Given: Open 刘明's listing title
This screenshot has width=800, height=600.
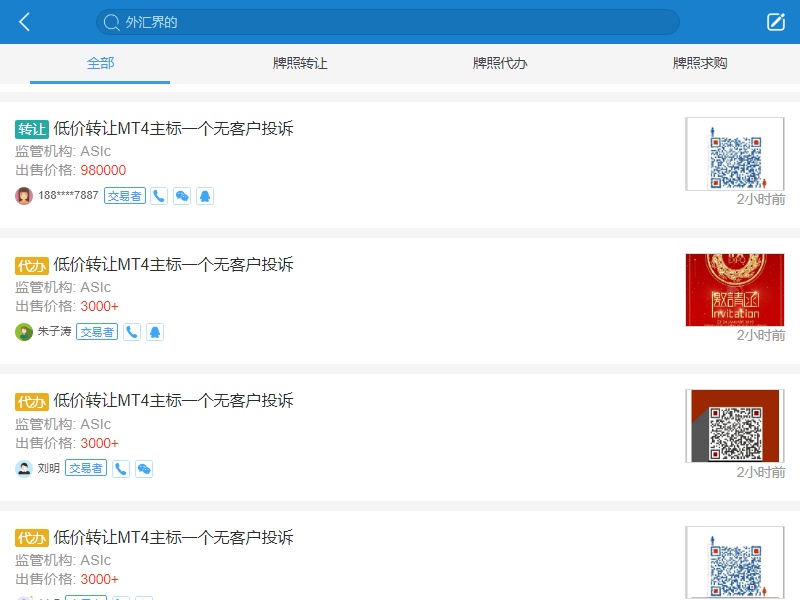Looking at the screenshot, I should pos(173,401).
